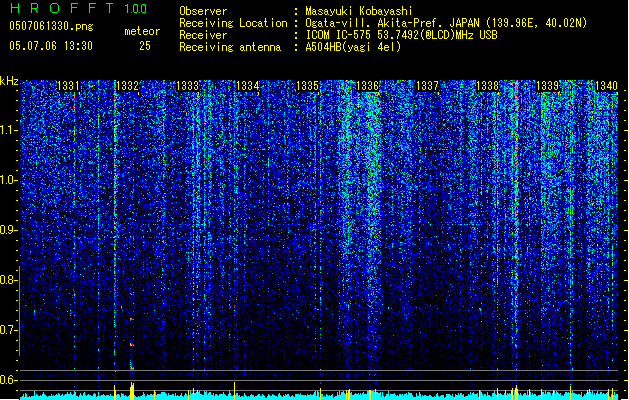Click the 0.6 kHz axis label
This screenshot has width=629, height=400.
[x=8, y=380]
